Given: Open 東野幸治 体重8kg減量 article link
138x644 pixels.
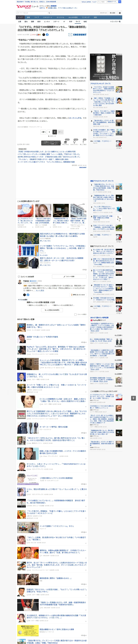Looking at the screenshot, I should pos(63,551).
